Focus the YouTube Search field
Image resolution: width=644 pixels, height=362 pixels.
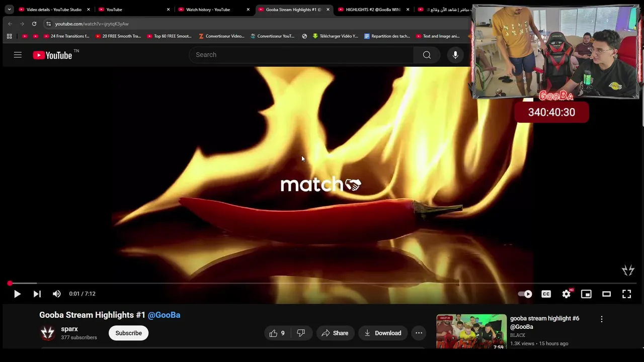click(302, 55)
